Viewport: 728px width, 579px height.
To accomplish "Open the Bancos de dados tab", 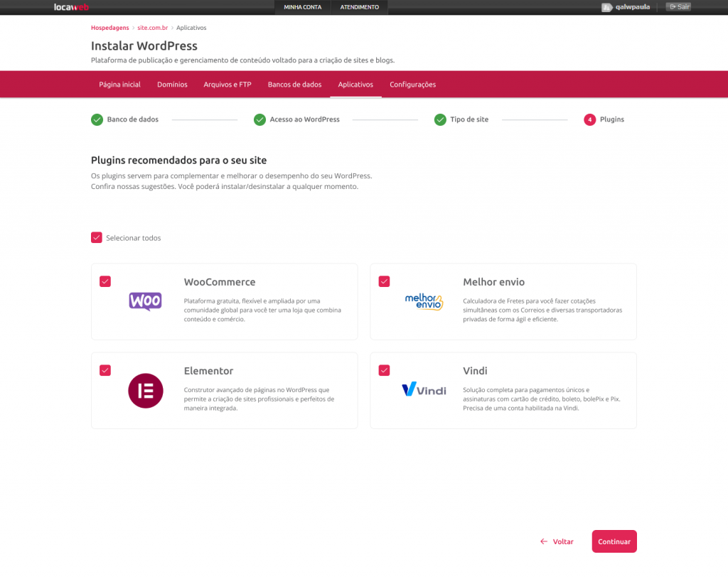I will point(295,85).
